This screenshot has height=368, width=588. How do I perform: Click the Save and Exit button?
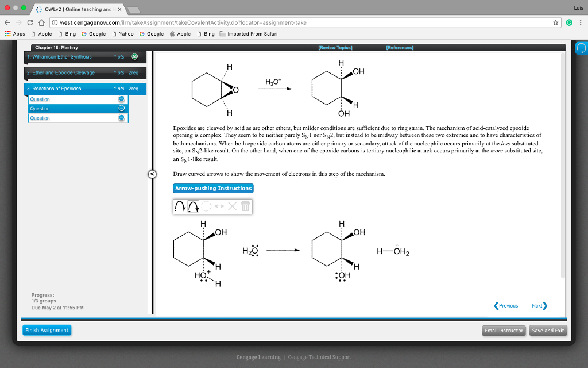[x=548, y=331]
